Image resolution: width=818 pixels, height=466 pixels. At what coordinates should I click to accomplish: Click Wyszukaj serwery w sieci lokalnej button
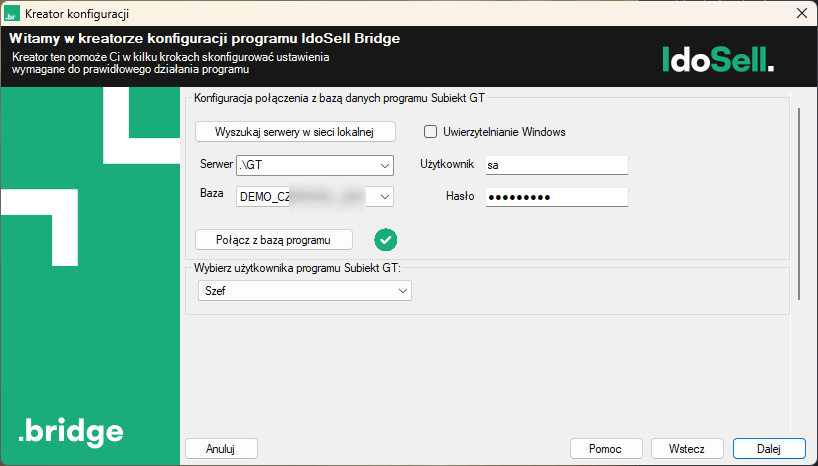click(295, 132)
